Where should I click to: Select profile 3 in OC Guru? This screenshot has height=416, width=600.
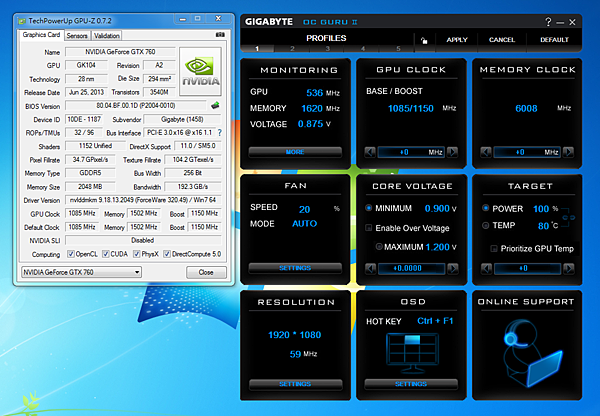click(328, 49)
